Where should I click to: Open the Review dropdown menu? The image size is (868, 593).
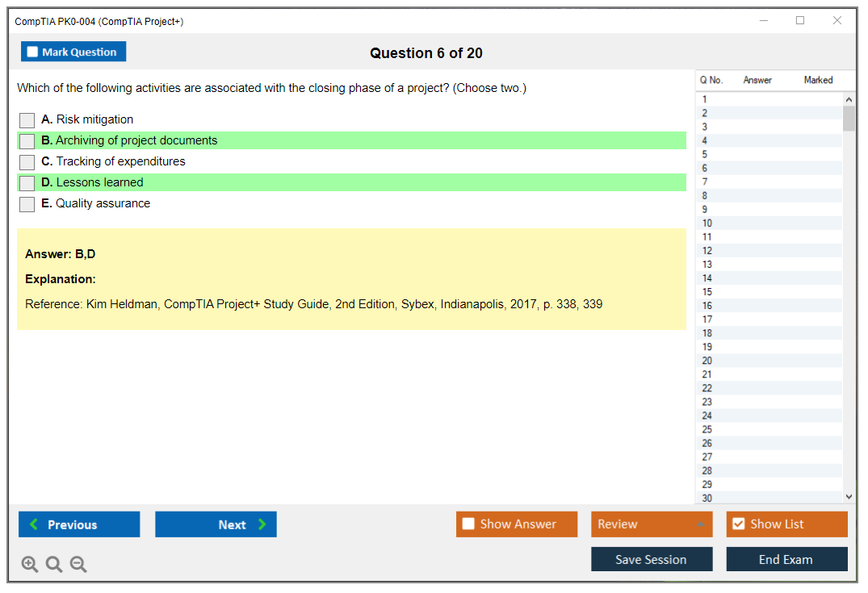[x=652, y=524]
